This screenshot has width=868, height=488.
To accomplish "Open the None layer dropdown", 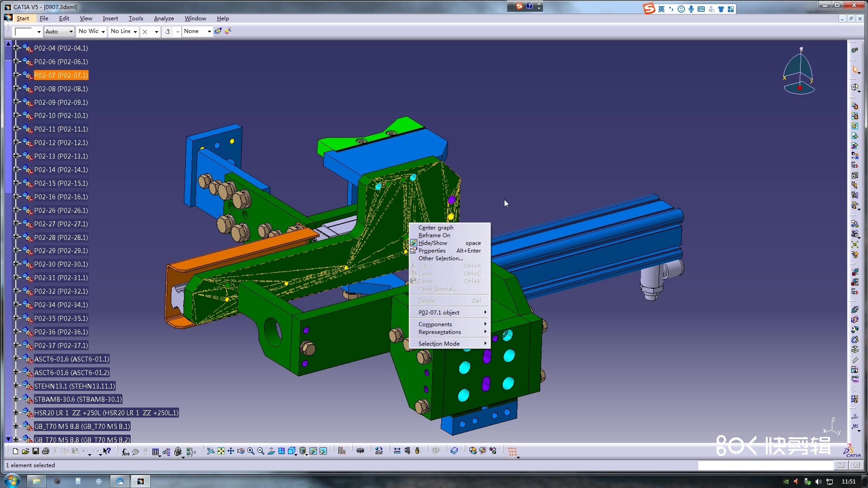I will pyautogui.click(x=209, y=31).
